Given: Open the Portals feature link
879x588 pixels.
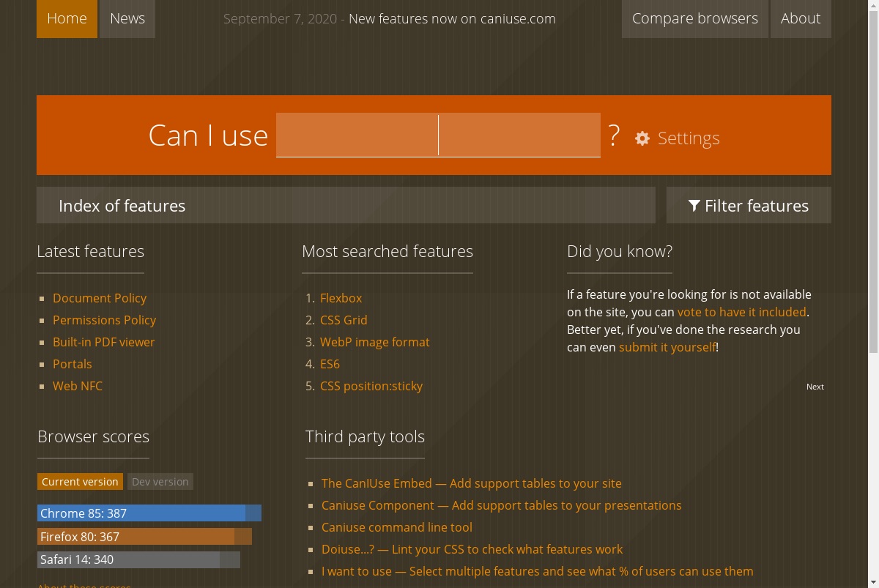Looking at the screenshot, I should 73,364.
